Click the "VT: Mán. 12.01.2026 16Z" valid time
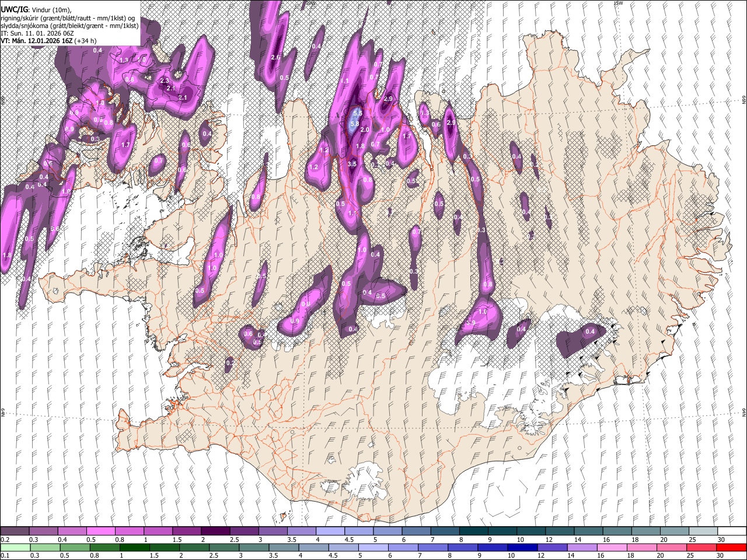This screenshot has width=747, height=560. [37, 41]
